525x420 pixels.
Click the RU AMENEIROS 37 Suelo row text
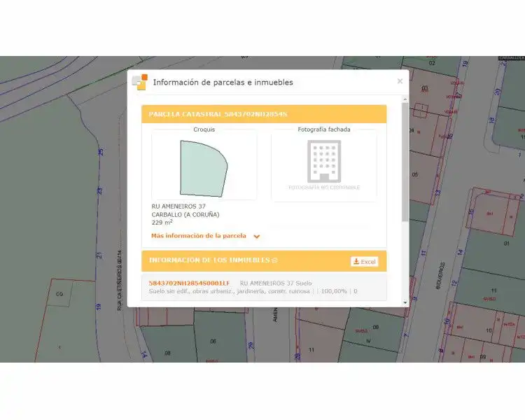(276, 283)
